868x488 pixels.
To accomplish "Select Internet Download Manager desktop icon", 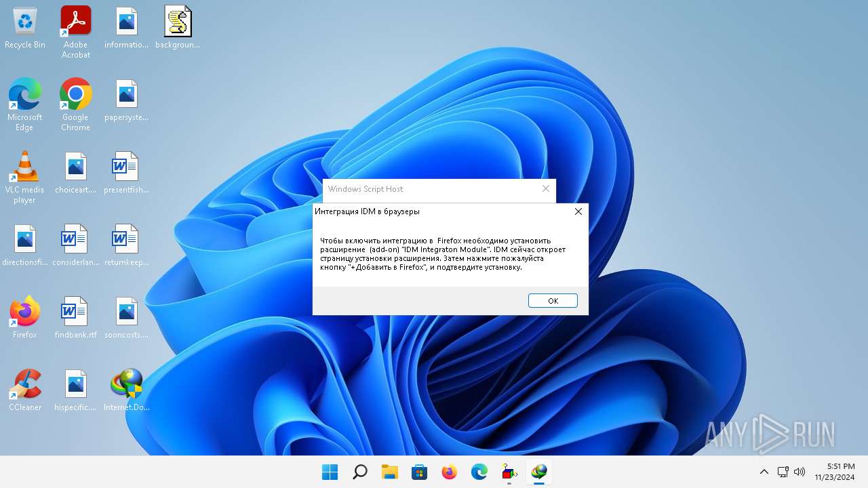I will click(127, 390).
